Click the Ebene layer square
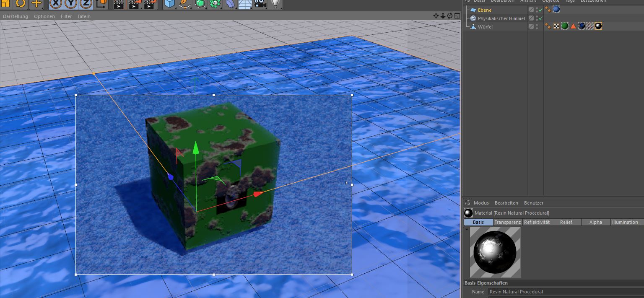Screen dimensions: 644x298 531,10
